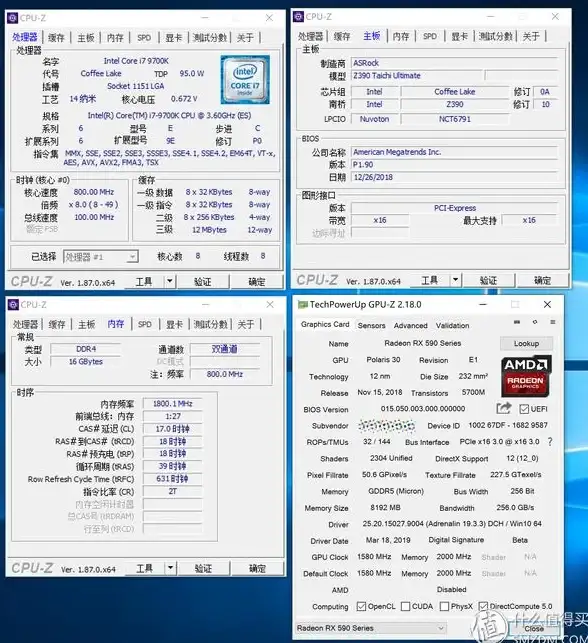Select 内存 tab in processor window

tap(115, 38)
